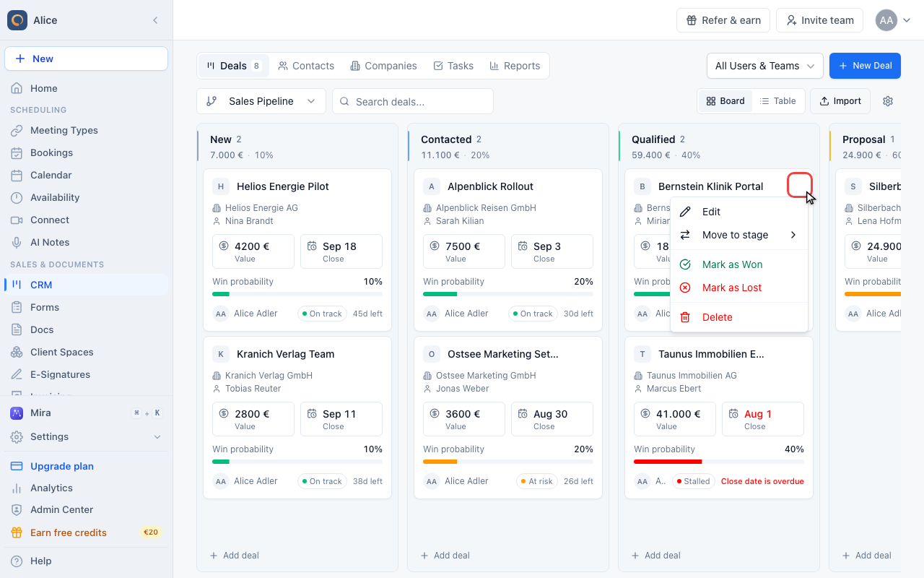Open the account avatar menu

click(894, 20)
